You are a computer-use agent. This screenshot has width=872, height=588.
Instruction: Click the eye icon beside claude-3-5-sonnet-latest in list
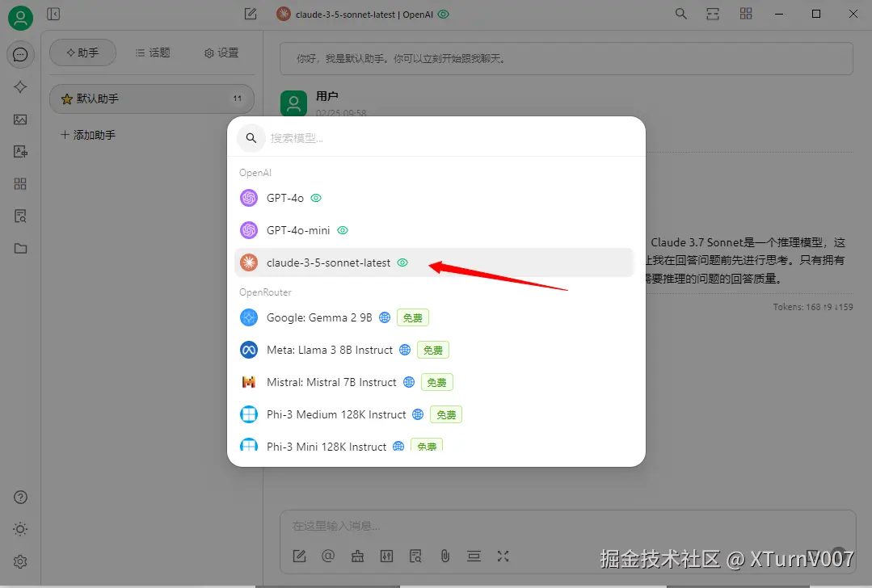tap(402, 262)
